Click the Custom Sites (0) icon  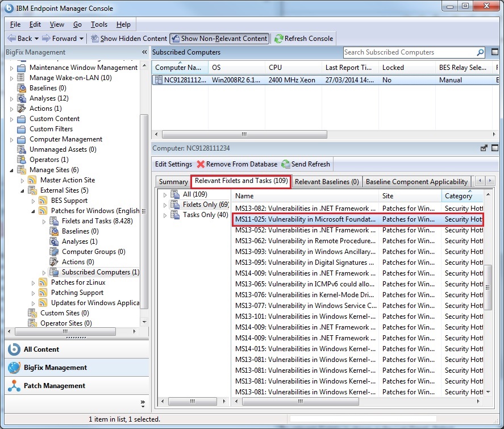pos(32,313)
